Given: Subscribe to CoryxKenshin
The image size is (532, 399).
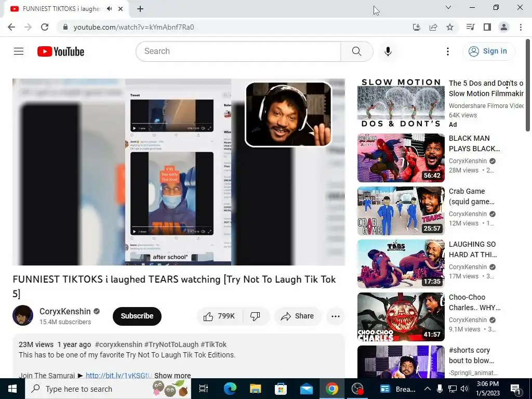Looking at the screenshot, I should (137, 316).
